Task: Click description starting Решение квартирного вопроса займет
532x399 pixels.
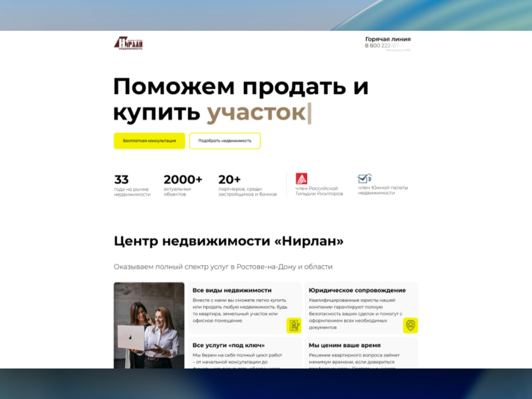Action: 354,360
